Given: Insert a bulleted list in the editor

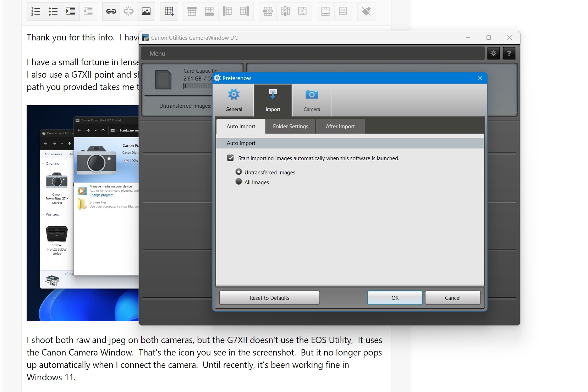Looking at the screenshot, I should click(x=53, y=11).
